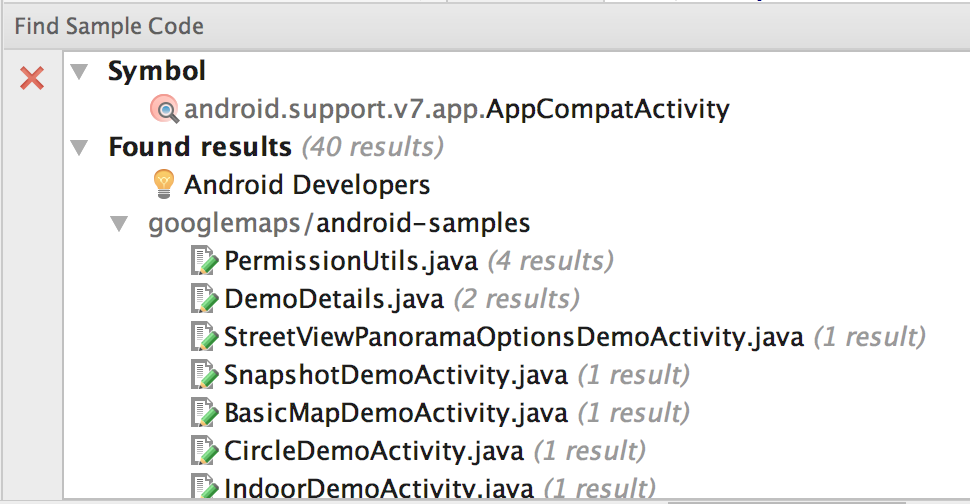
Task: Select IndoorDemoActivity.java result entry
Action: (439, 487)
